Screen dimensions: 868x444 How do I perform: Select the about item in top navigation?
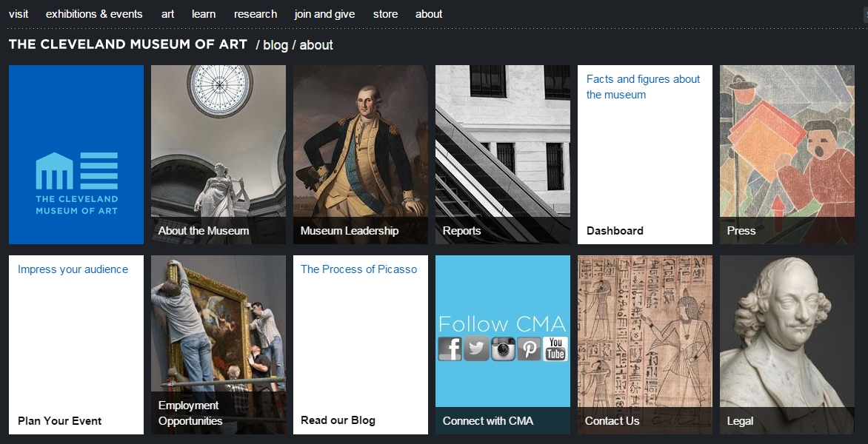pos(429,14)
